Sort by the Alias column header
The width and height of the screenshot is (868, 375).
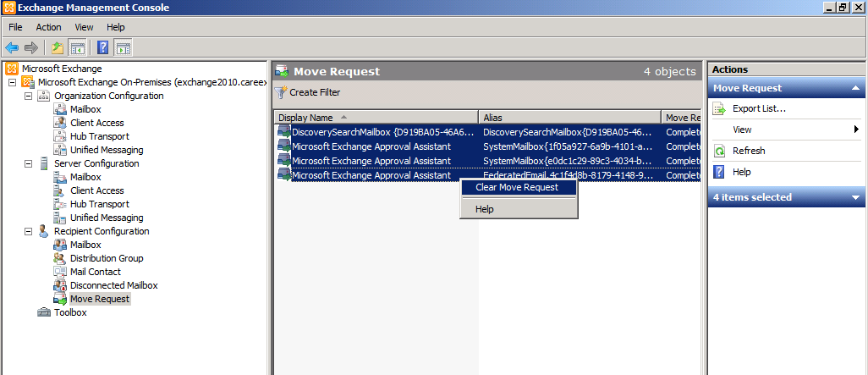(569, 118)
